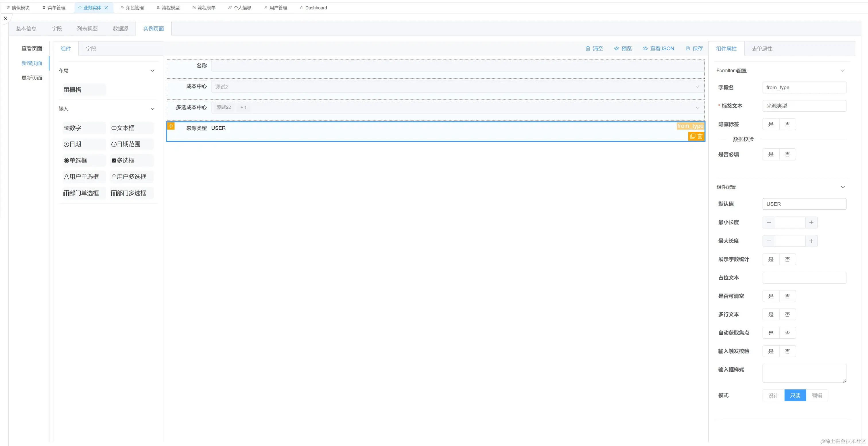This screenshot has height=446, width=868.
Task: Select the 更新页面 sidebar link
Action: [x=32, y=78]
